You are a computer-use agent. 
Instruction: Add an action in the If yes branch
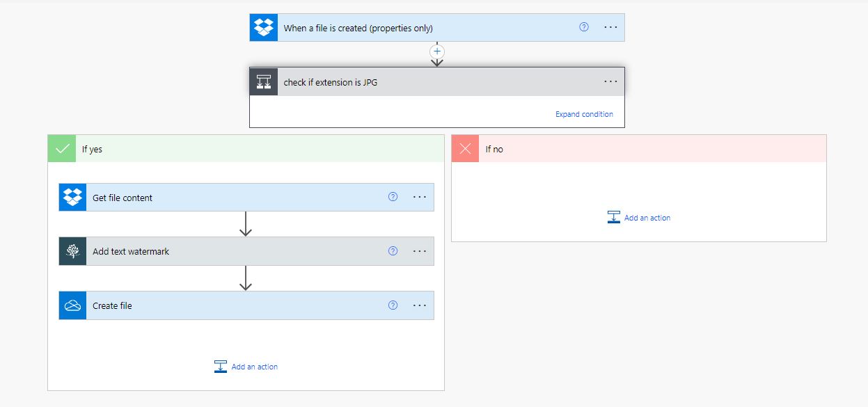pos(246,367)
